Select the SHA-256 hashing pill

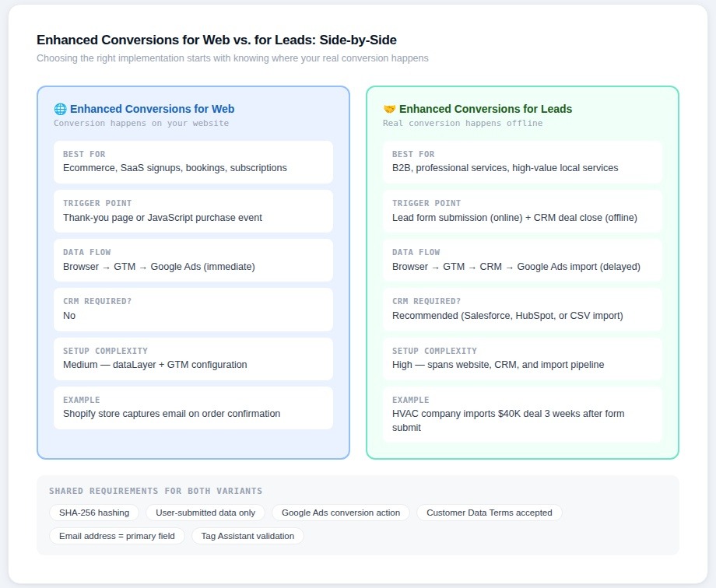pos(94,513)
